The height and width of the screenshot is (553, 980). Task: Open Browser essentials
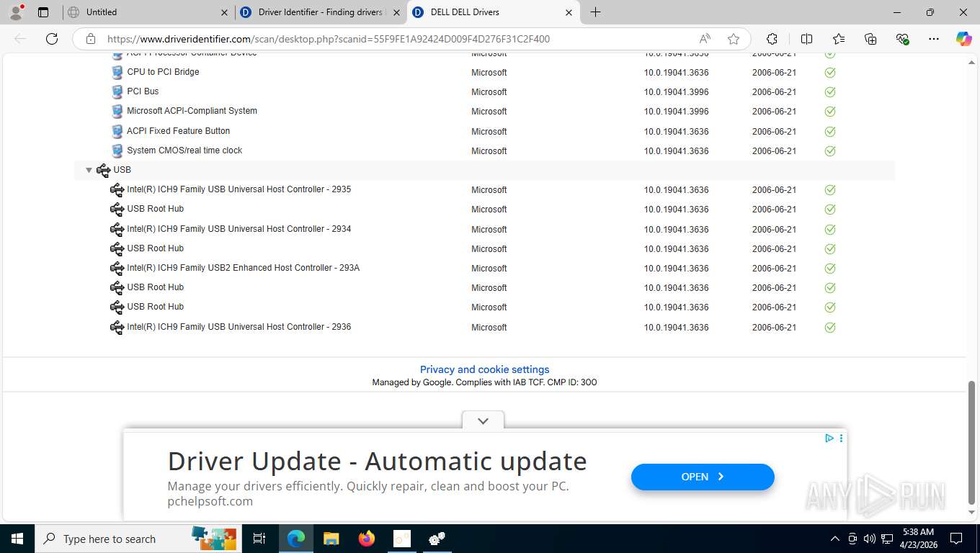902,39
